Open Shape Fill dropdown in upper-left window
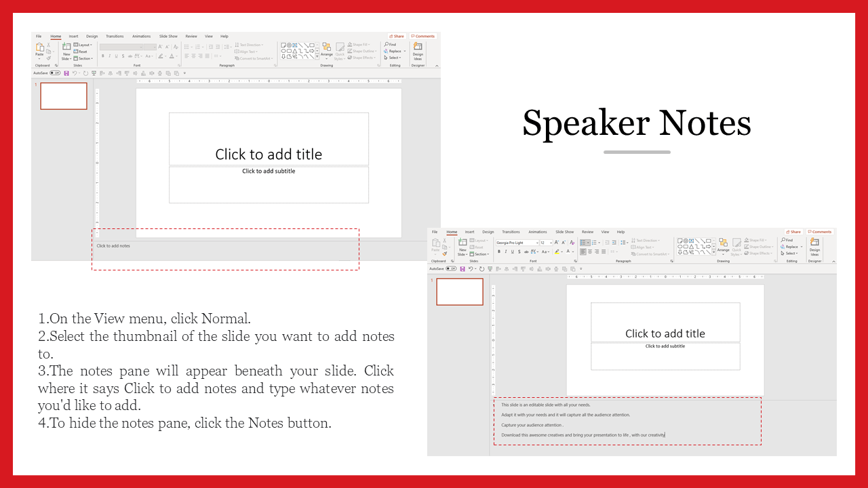 pyautogui.click(x=359, y=45)
